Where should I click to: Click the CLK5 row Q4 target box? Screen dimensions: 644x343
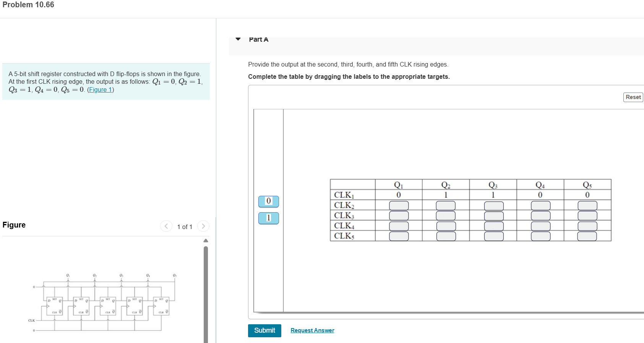(x=540, y=236)
